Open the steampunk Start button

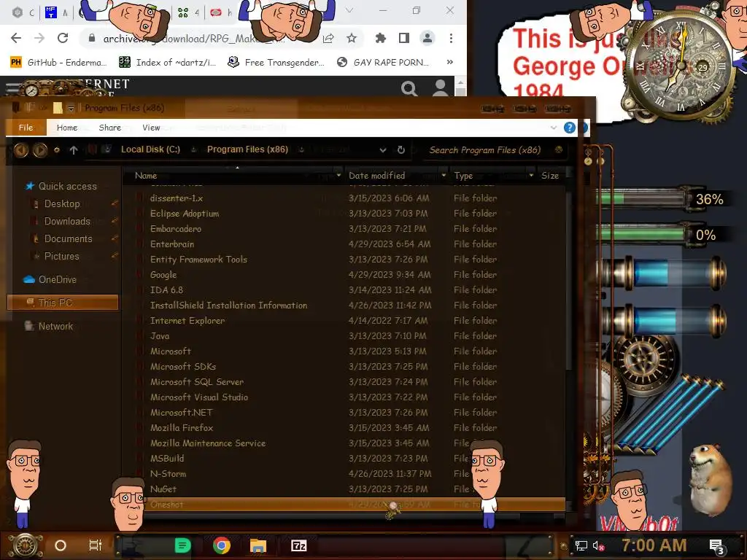pyautogui.click(x=26, y=545)
